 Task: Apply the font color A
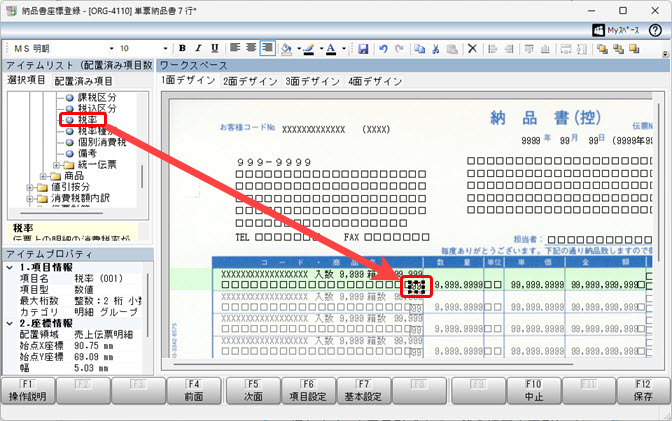(x=331, y=49)
